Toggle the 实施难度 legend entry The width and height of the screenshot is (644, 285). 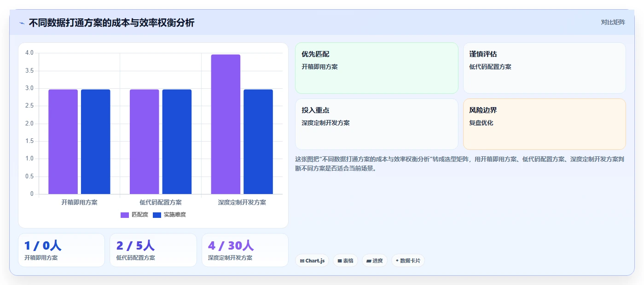point(169,215)
